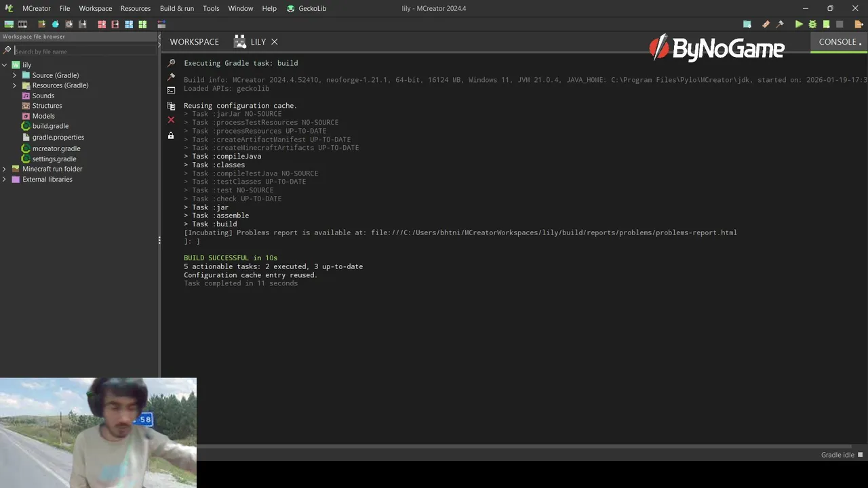Run the client with green play button
Screen dimensions: 868x488
pyautogui.click(x=799, y=24)
